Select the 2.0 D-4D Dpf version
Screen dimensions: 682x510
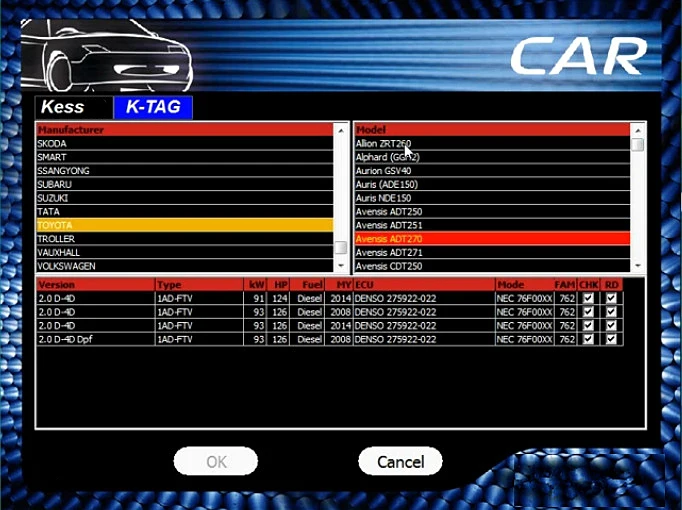330,339
